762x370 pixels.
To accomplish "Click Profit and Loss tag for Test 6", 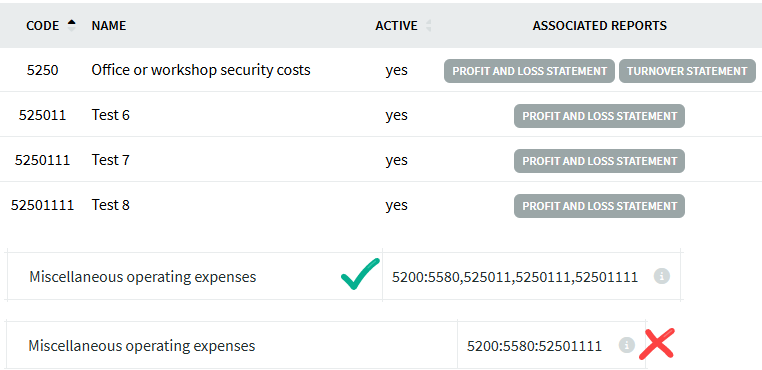I will pos(599,116).
